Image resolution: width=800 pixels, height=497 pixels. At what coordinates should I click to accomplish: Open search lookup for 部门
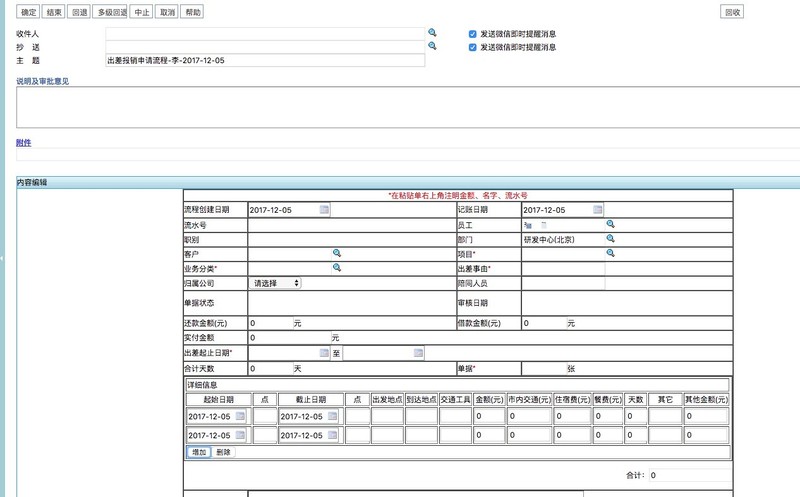point(610,238)
